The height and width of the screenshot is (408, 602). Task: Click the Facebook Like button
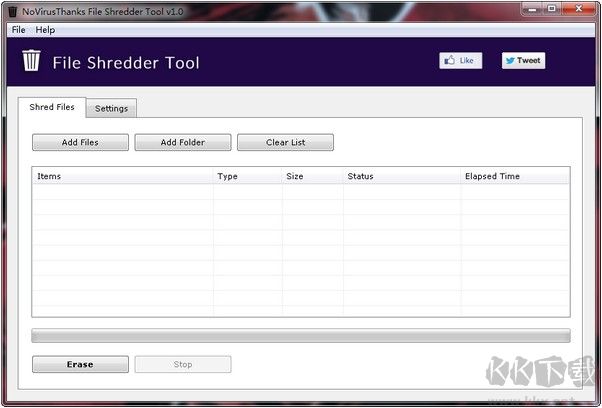click(461, 61)
